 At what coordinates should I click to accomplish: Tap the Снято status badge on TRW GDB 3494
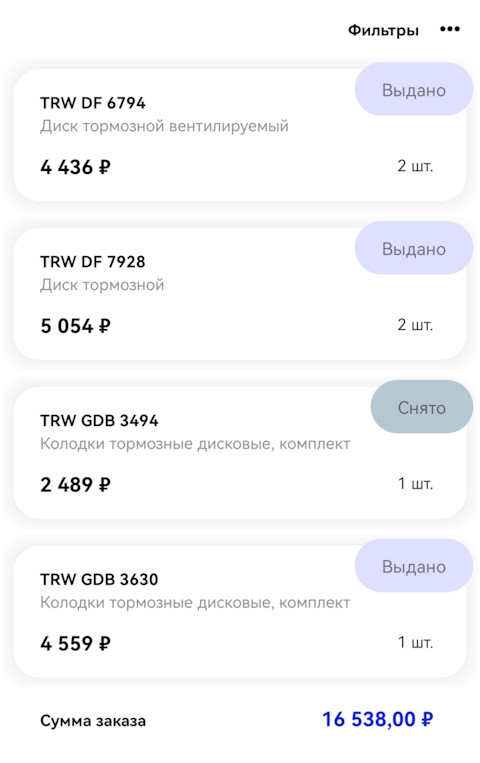click(x=422, y=407)
